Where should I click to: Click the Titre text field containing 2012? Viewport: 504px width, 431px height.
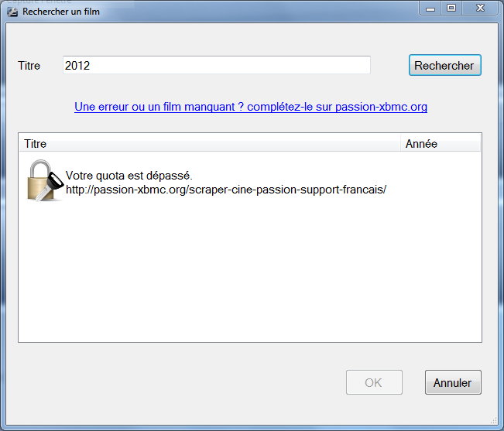(x=217, y=65)
